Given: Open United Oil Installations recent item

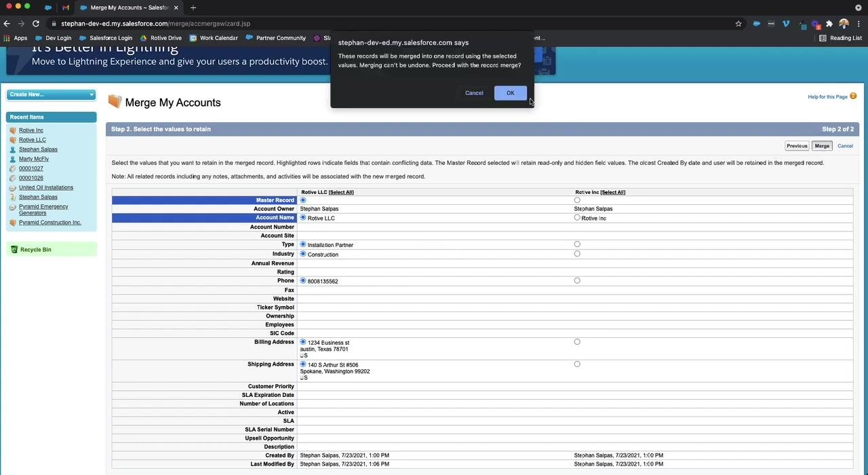Looking at the screenshot, I should [46, 187].
